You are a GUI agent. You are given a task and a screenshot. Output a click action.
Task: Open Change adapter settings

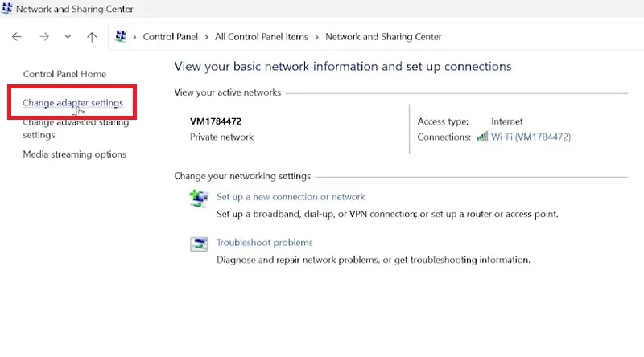point(72,103)
